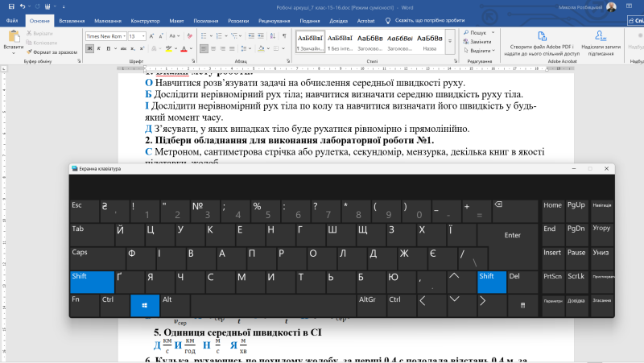Open the font size dropdown showing 13
The width and height of the screenshot is (644, 363).
click(x=143, y=36)
